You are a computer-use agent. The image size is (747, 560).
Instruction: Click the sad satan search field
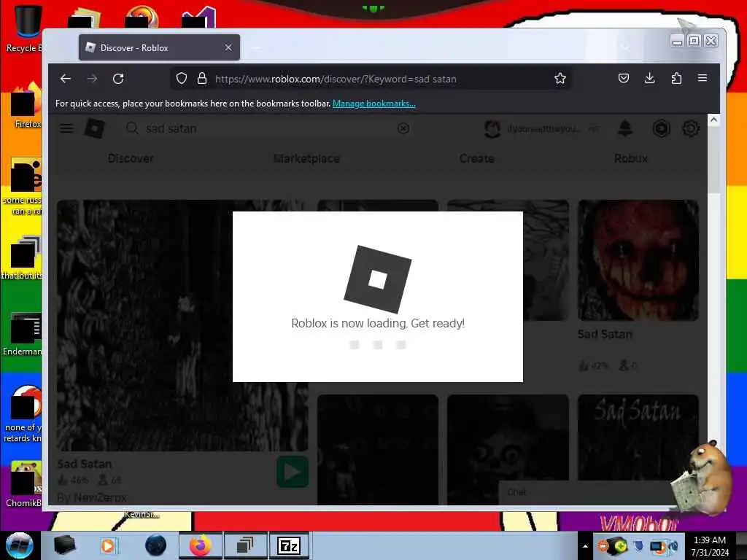point(267,128)
